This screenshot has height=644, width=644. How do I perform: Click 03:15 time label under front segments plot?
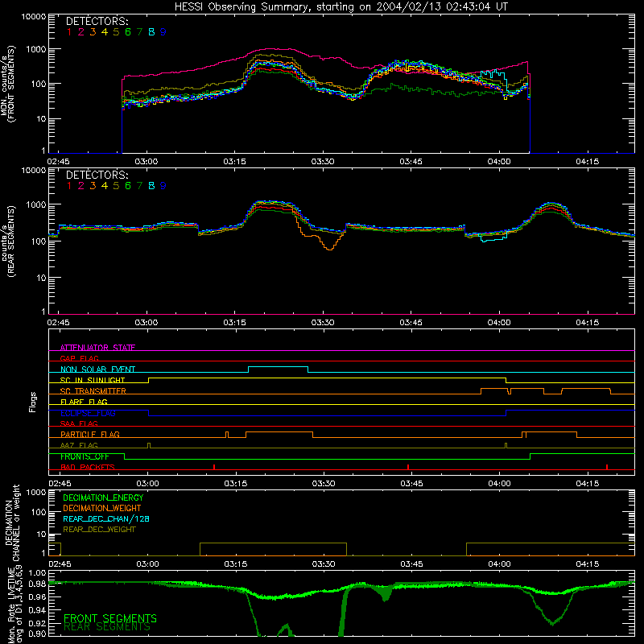[x=234, y=162]
